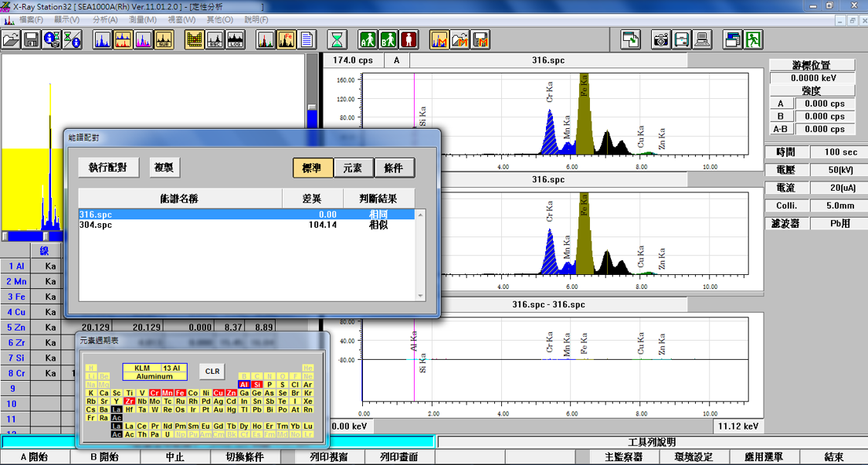This screenshot has width=868, height=465.
Task: Open the 視窗(W) menu
Action: tap(181, 19)
